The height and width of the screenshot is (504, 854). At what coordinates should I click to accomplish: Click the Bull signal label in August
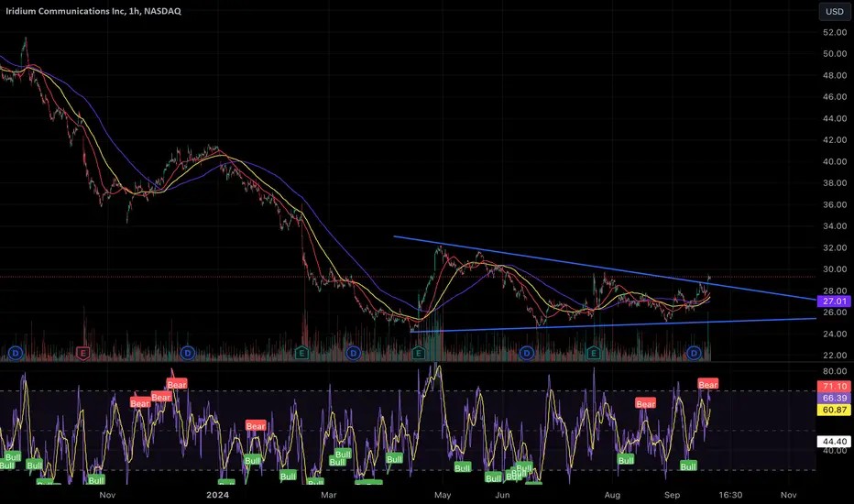[x=625, y=460]
